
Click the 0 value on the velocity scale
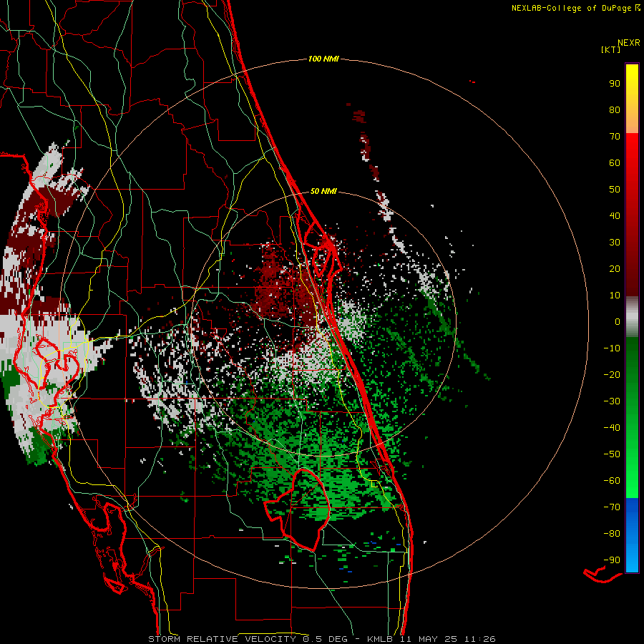(x=618, y=322)
